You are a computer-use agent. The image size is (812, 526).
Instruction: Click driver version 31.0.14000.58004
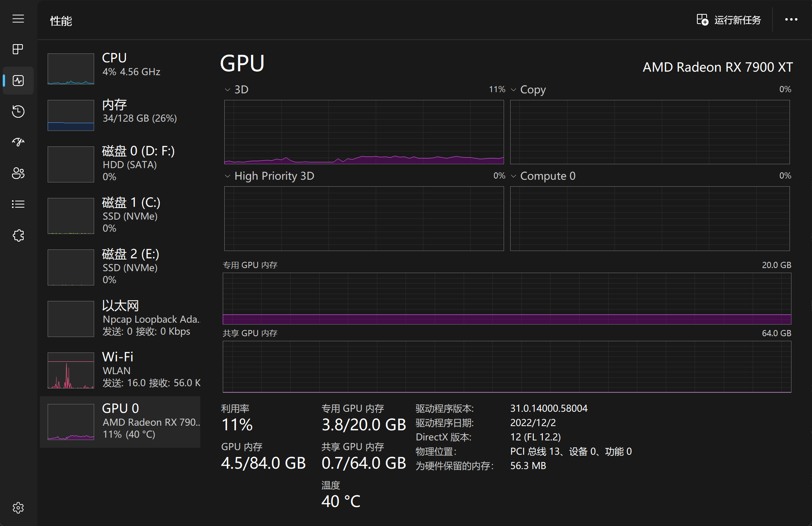[549, 408]
